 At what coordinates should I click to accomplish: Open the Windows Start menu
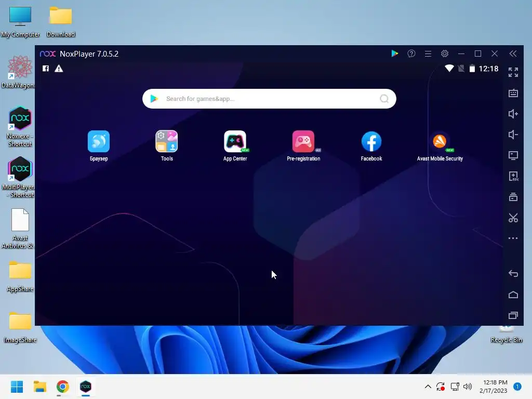point(17,387)
